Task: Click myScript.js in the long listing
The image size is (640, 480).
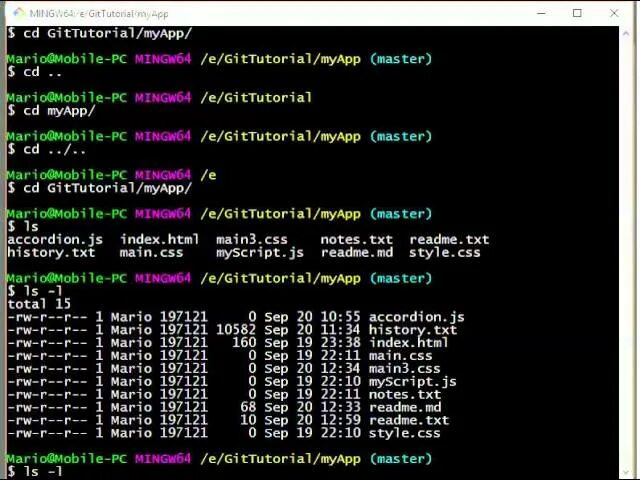Action: click(x=413, y=382)
